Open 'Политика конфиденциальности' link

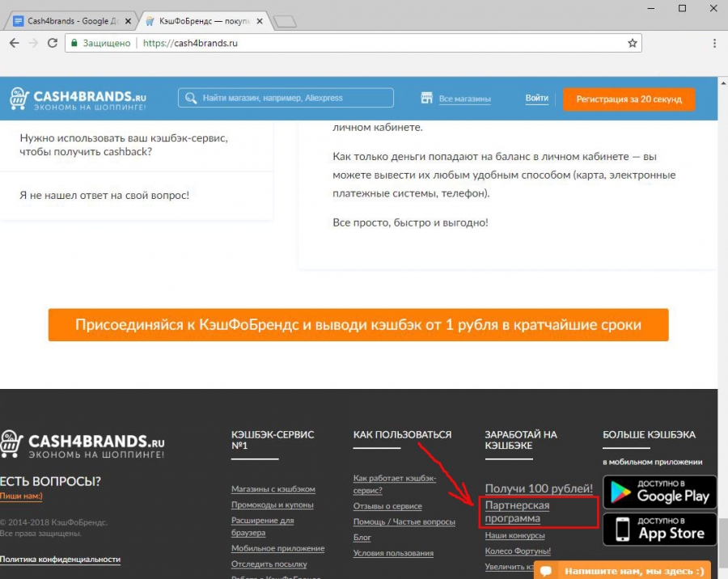(60, 560)
